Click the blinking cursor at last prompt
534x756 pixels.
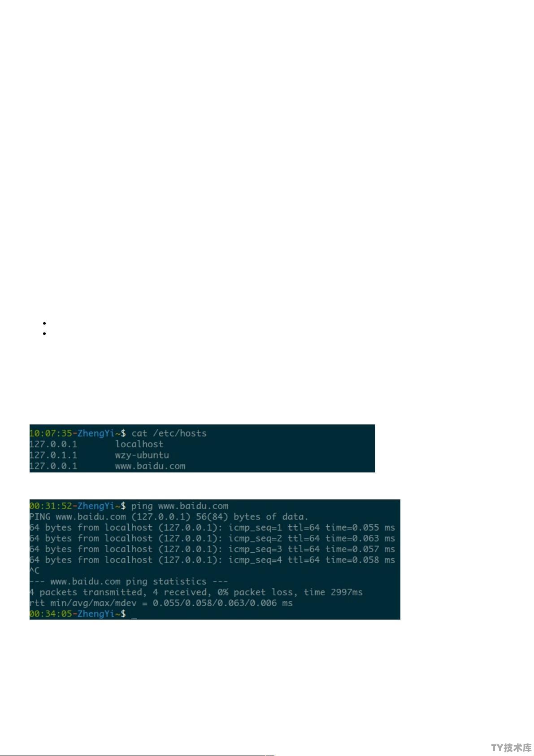[134, 615]
